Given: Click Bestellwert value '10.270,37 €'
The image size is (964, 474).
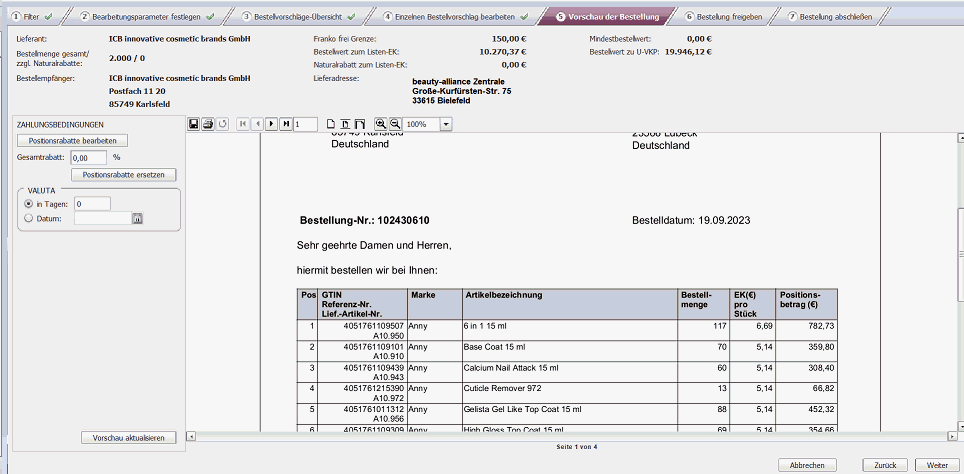Looking at the screenshot, I should tap(502, 52).
